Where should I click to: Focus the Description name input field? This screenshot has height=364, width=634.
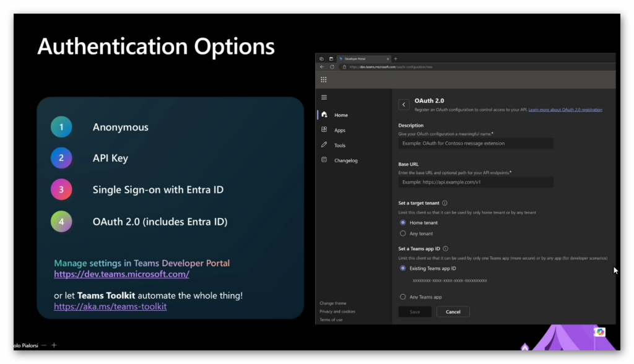(x=475, y=143)
